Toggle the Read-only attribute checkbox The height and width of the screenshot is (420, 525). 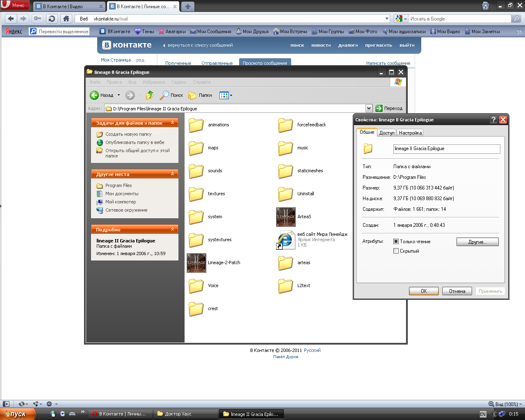click(396, 242)
